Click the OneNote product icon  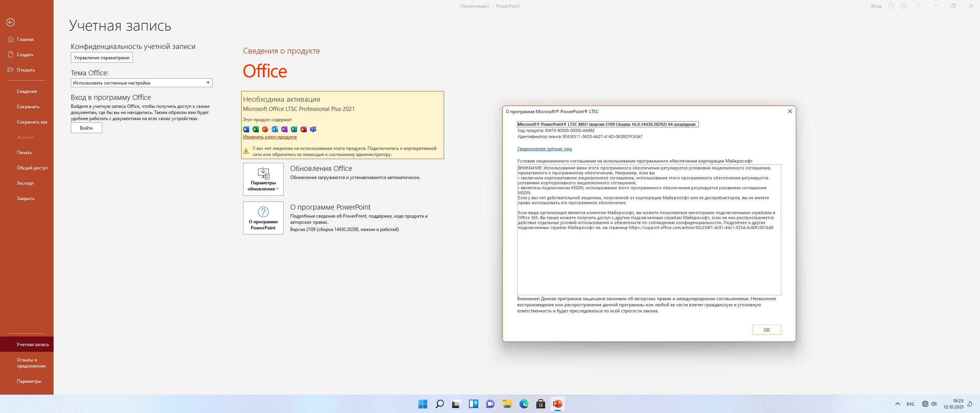(x=284, y=129)
